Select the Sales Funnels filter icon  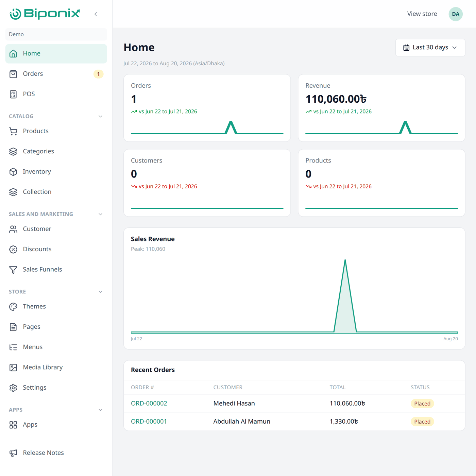13,270
